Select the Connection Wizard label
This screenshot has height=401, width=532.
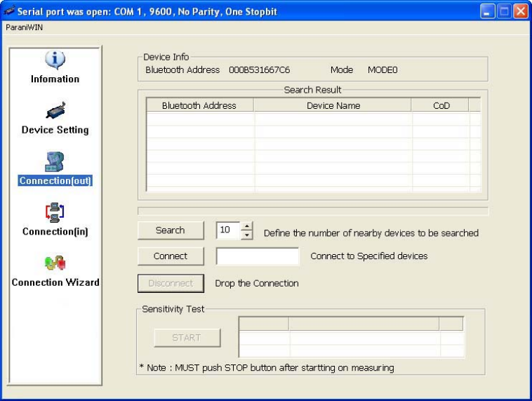click(x=55, y=282)
